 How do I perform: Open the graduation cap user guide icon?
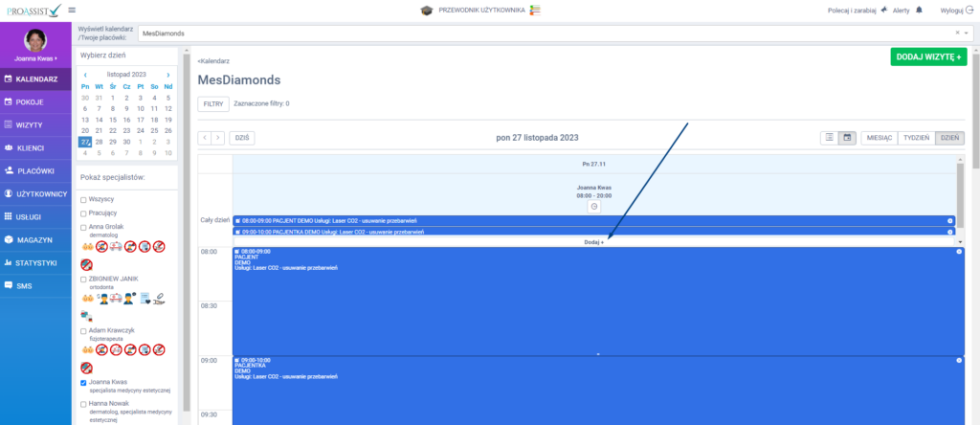pos(426,11)
